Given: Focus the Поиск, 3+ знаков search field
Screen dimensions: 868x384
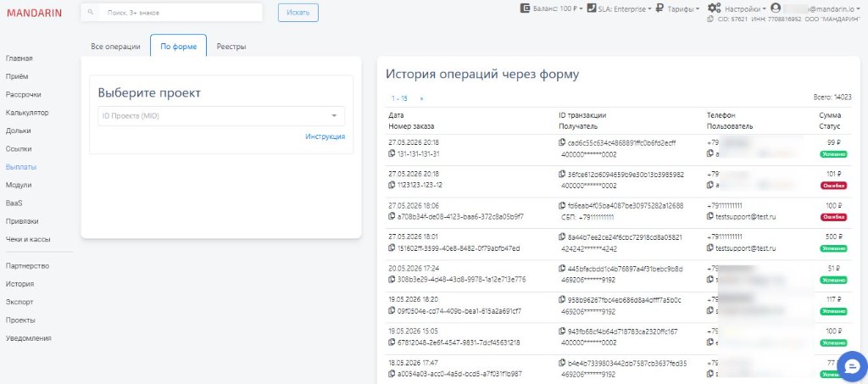Looking at the screenshot, I should 171,12.
